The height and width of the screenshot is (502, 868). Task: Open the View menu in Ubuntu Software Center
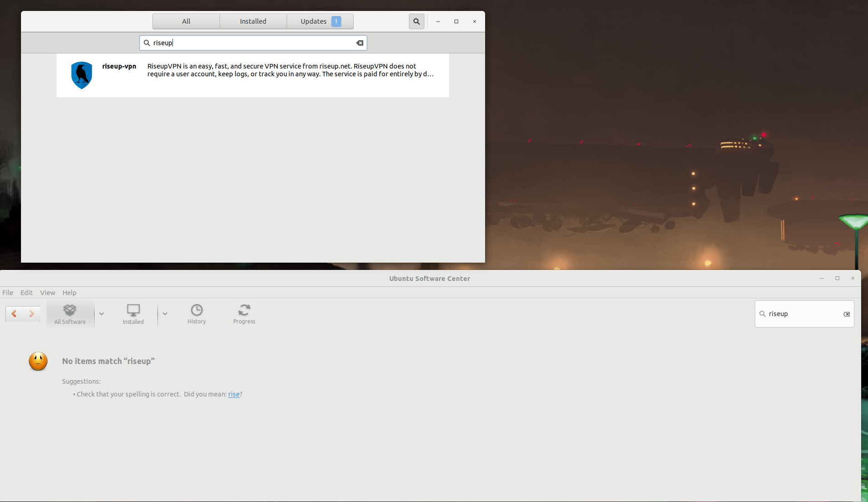pos(47,293)
